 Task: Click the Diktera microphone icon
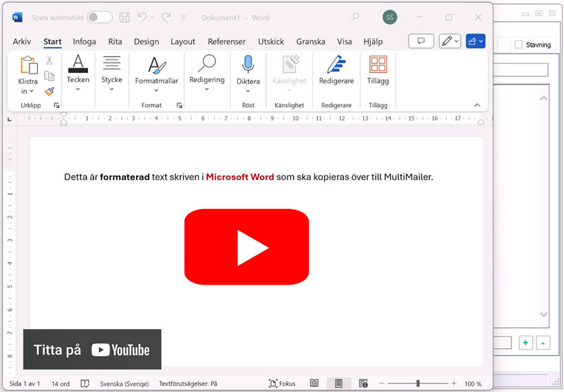248,65
